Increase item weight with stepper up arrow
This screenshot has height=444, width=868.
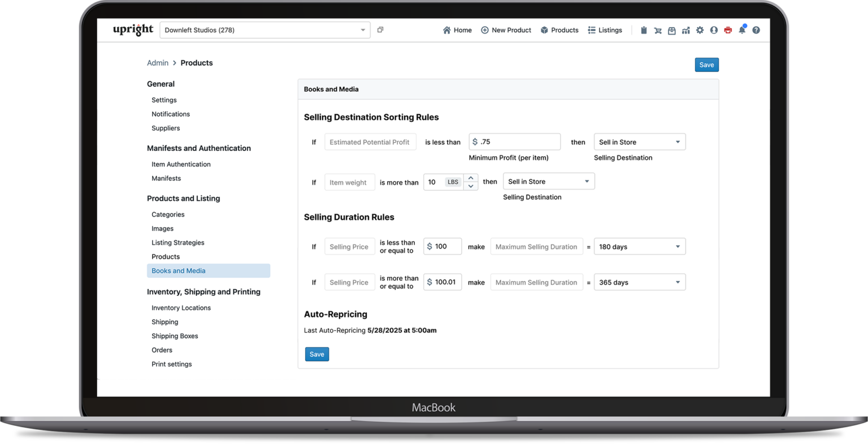[x=471, y=178]
